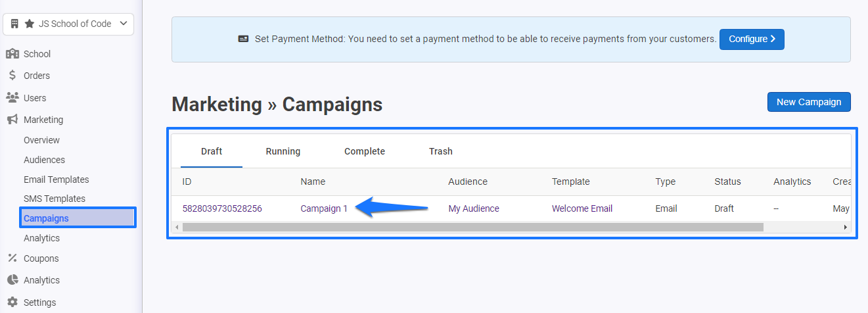Open the Campaign 1 link
The width and height of the screenshot is (868, 313).
point(324,208)
